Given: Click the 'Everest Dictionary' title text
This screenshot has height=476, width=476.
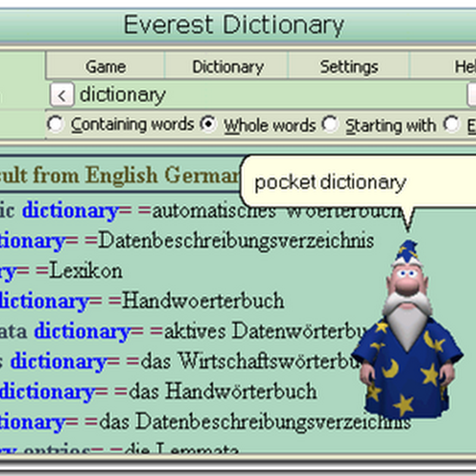Looking at the screenshot, I should point(234,25).
